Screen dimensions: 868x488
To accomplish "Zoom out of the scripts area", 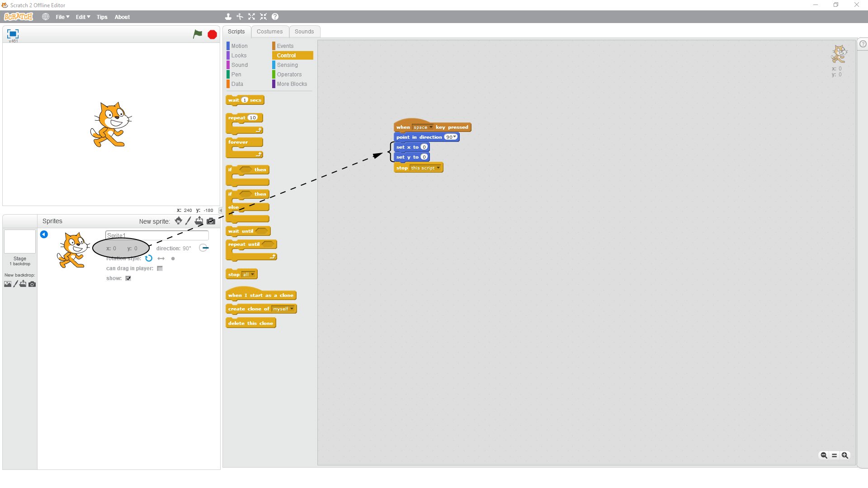I will tap(824, 455).
